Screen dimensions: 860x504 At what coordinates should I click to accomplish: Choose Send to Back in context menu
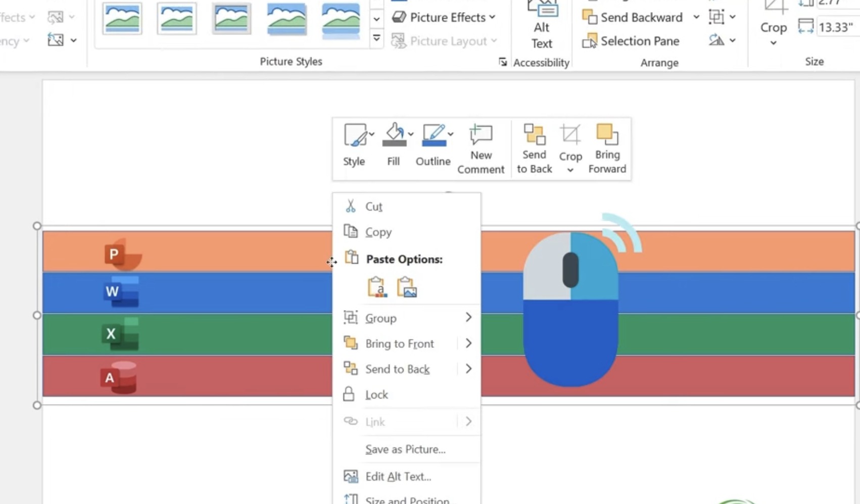(397, 369)
